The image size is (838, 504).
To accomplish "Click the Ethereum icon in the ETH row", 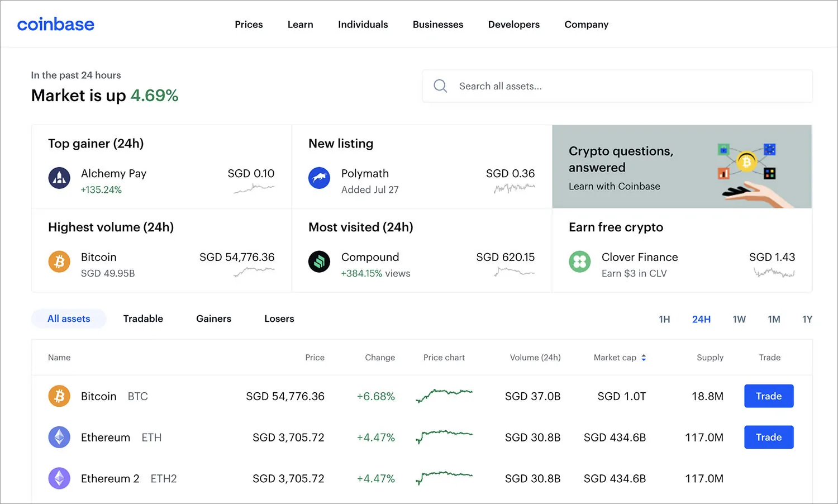I will 59,437.
